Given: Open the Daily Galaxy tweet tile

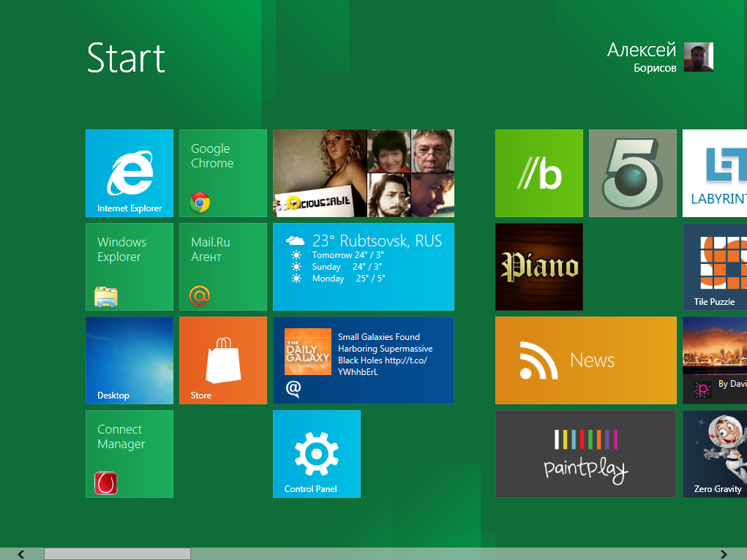Looking at the screenshot, I should point(364,360).
